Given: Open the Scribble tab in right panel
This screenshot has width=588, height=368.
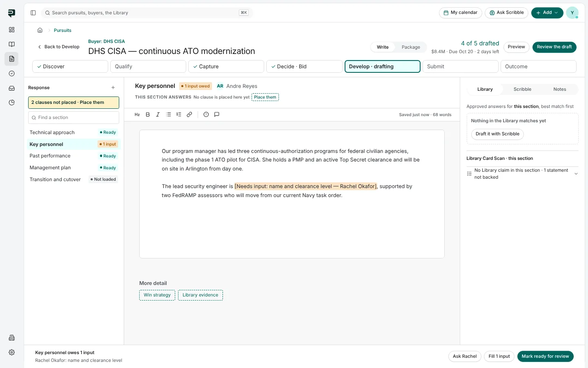Looking at the screenshot, I should click(522, 89).
